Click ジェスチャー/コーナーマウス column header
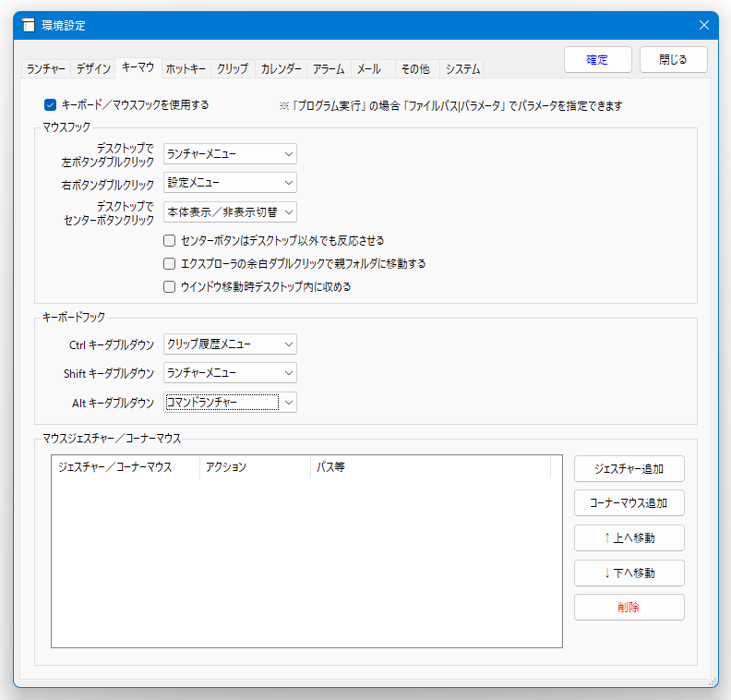Screen dimensions: 731x700 (x=126, y=467)
